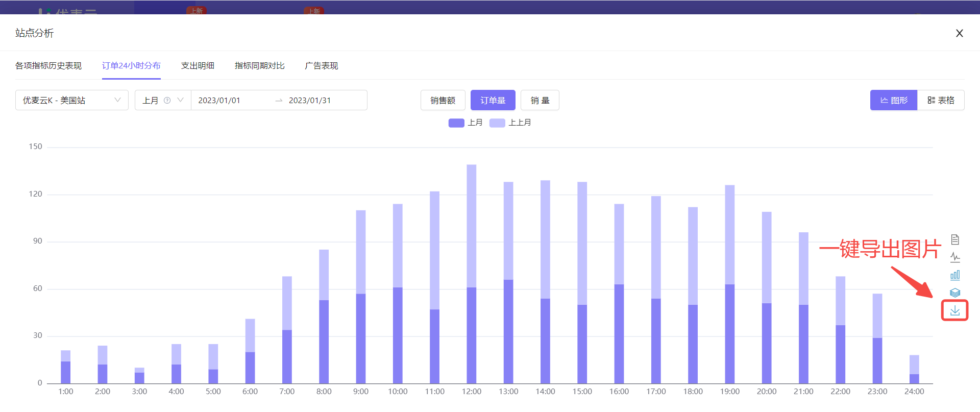
Task: Switch chart to line type icon
Action: click(x=955, y=257)
